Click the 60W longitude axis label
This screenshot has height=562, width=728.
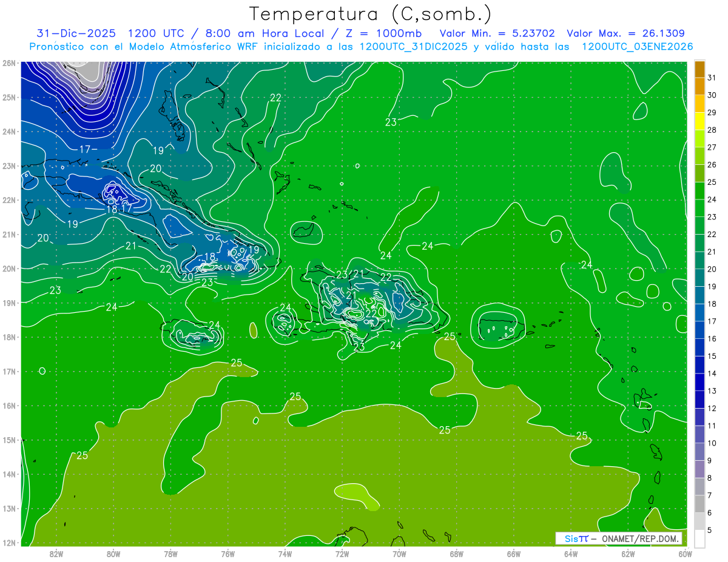click(686, 553)
